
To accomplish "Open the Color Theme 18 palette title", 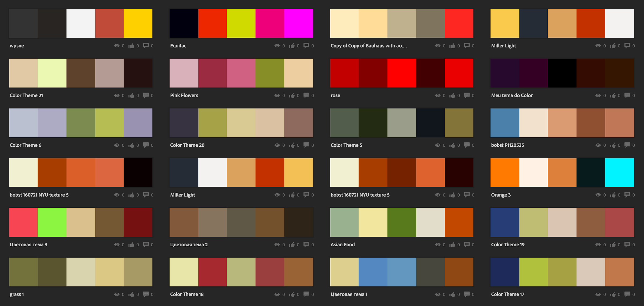I will coord(187,294).
